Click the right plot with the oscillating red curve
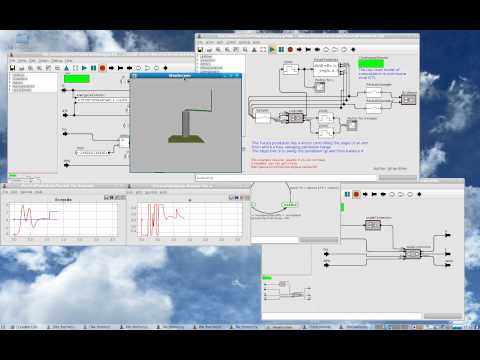Viewport: 480px width, 360px height. click(x=190, y=220)
